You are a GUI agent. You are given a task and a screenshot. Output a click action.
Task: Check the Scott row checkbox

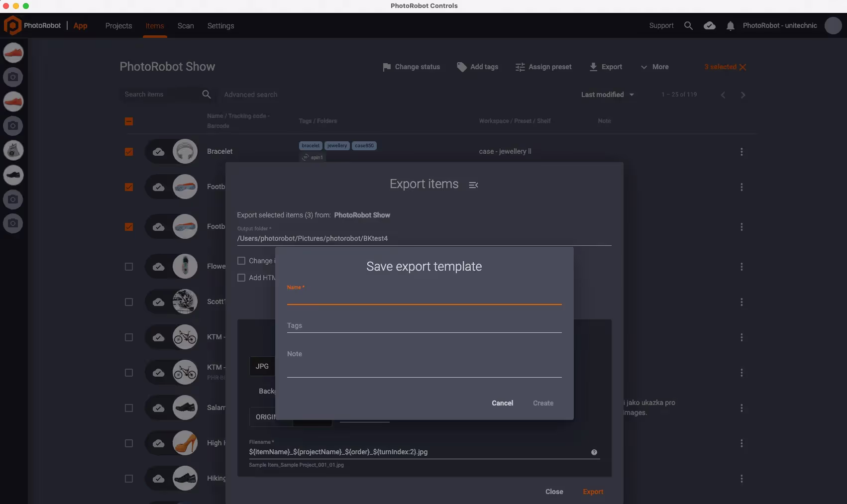click(x=129, y=302)
